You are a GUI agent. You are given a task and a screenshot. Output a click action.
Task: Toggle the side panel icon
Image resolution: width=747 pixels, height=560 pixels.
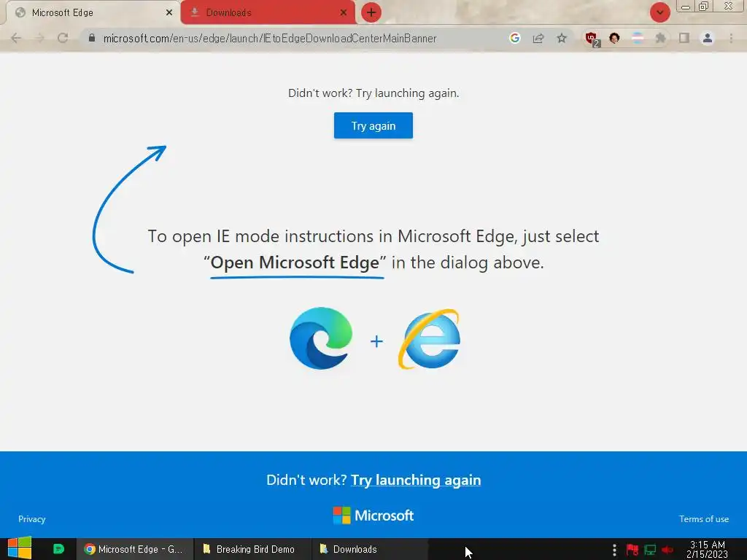[x=684, y=38]
